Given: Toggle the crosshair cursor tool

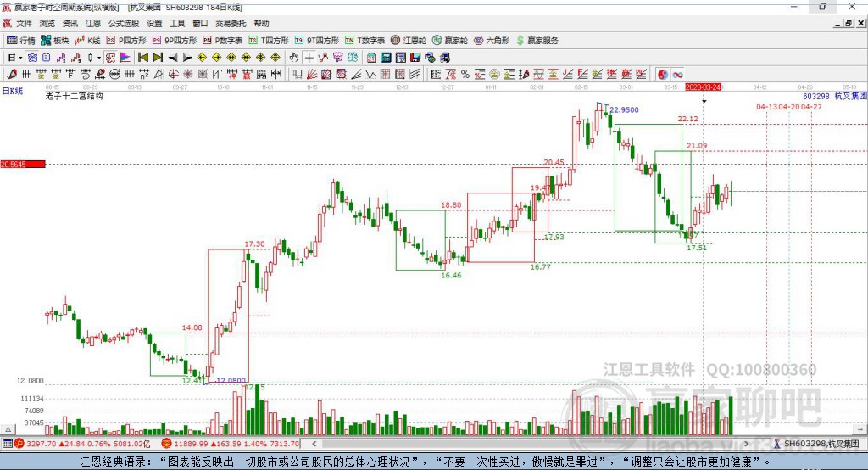Looking at the screenshot, I should click(x=309, y=58).
